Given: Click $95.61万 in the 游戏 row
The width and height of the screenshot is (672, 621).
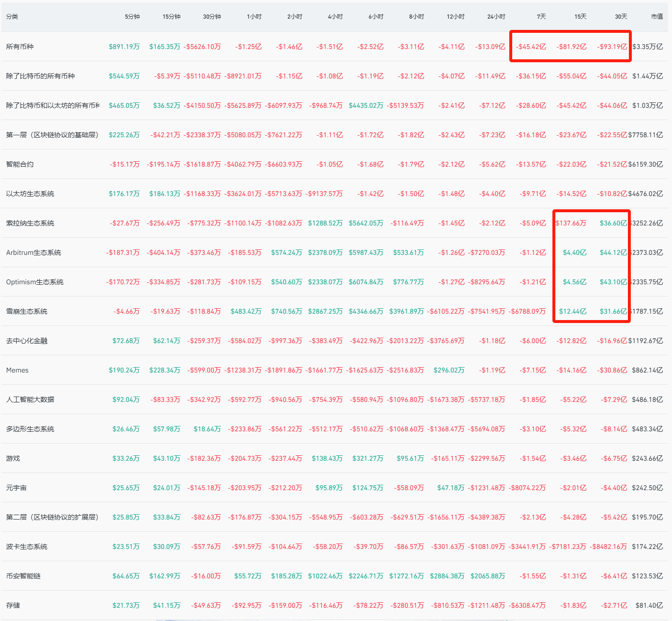Looking at the screenshot, I should click(410, 458).
